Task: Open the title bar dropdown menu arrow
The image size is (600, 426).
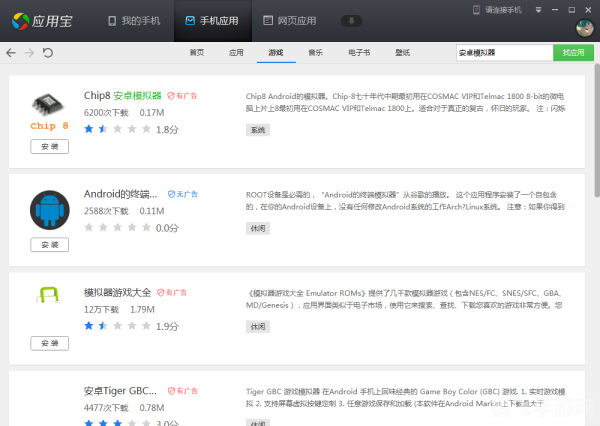Action: pyautogui.click(x=538, y=10)
